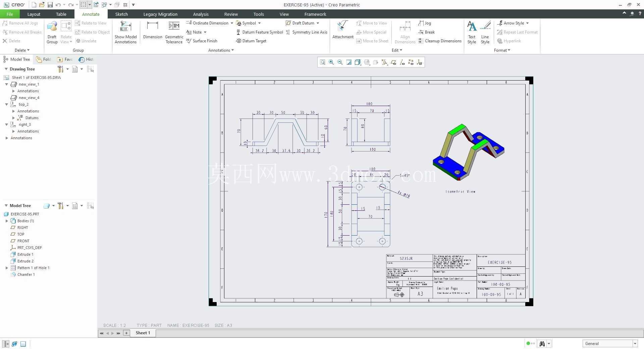
Task: Open Text Style formatting
Action: 472,32
